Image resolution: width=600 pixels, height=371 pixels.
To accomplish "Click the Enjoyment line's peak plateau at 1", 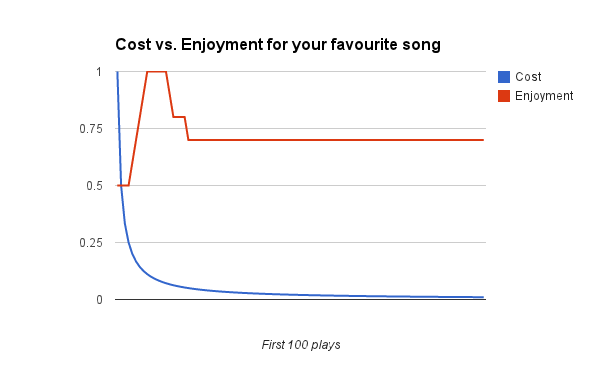I will [157, 72].
